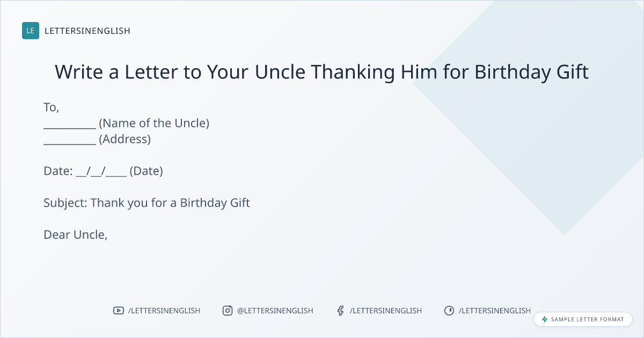This screenshot has width=644, height=338.
Task: Click the Instagram icon in footer
Action: coord(228,311)
